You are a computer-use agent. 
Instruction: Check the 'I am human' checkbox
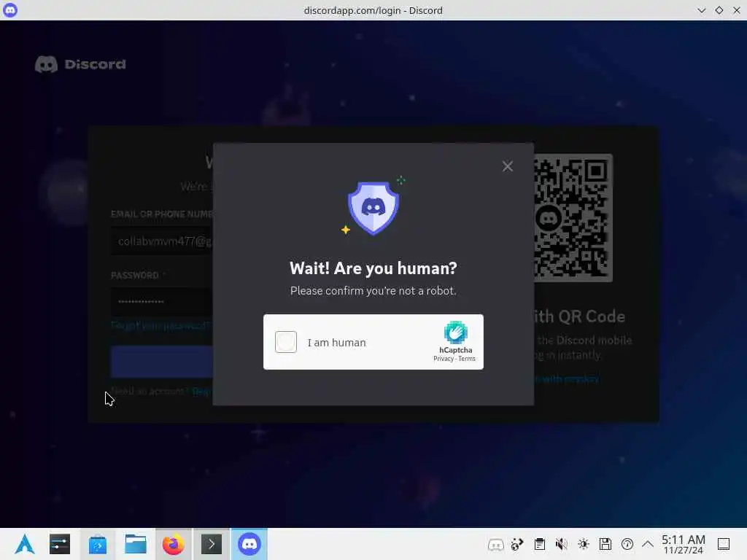(x=286, y=342)
